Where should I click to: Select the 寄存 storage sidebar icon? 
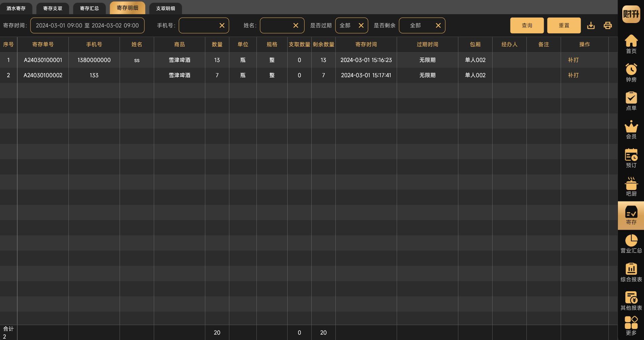(631, 215)
